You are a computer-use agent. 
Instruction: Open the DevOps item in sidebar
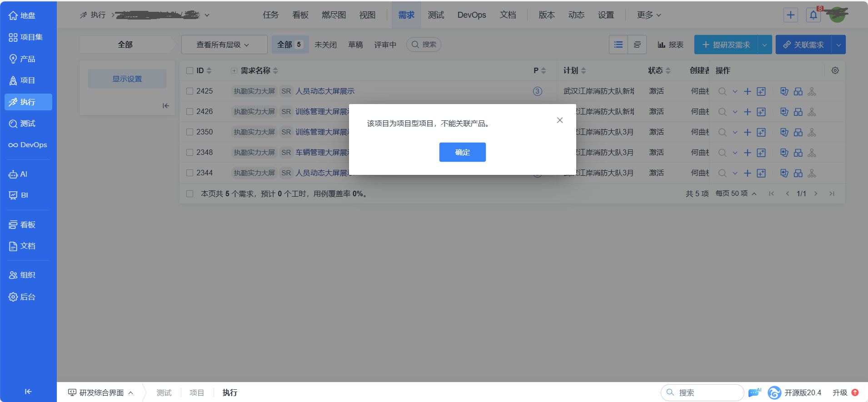(28, 145)
